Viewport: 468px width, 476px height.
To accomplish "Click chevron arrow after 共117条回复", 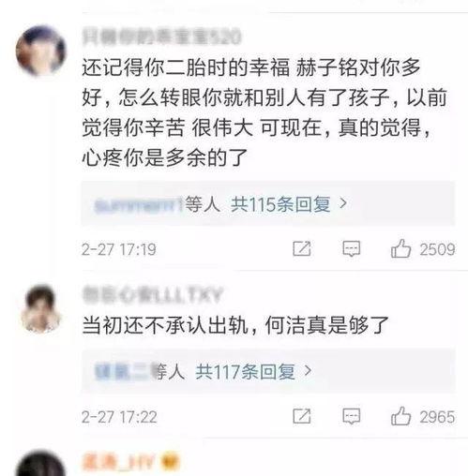I will (308, 371).
